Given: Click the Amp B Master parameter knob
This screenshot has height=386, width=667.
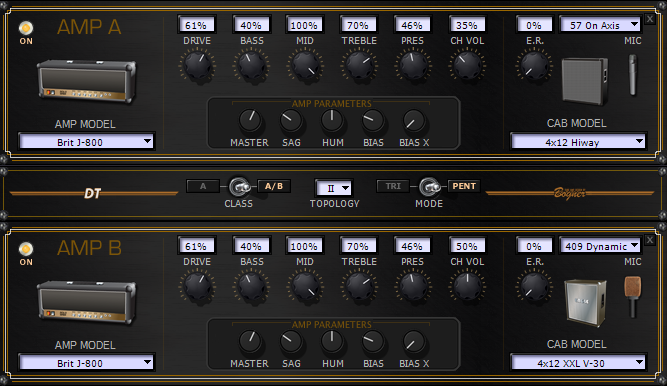Looking at the screenshot, I should [250, 341].
